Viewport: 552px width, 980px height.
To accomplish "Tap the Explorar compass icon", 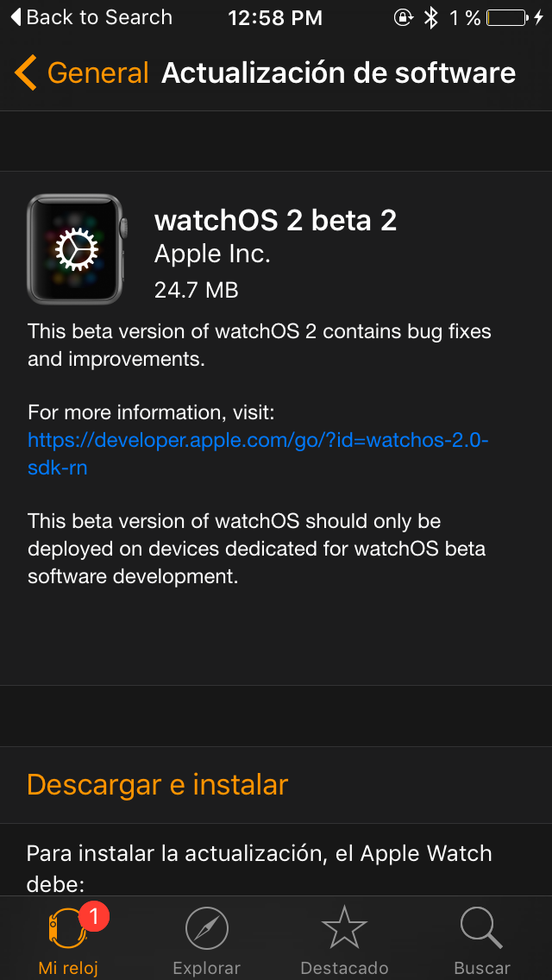I will point(206,927).
